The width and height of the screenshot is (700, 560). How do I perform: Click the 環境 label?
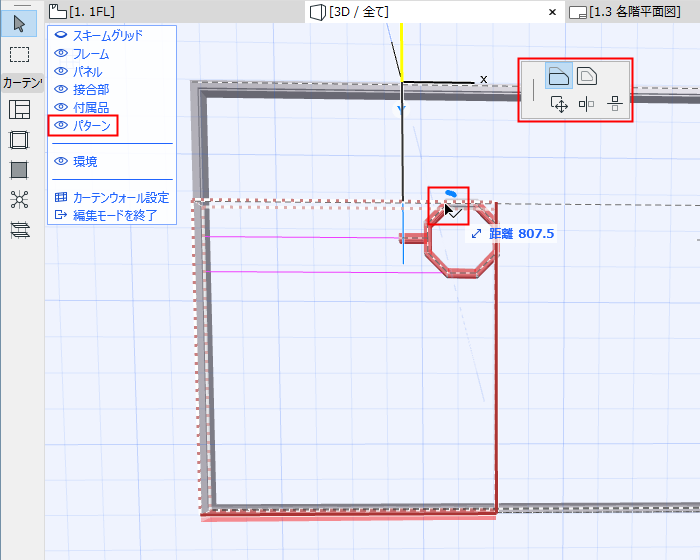click(x=85, y=161)
